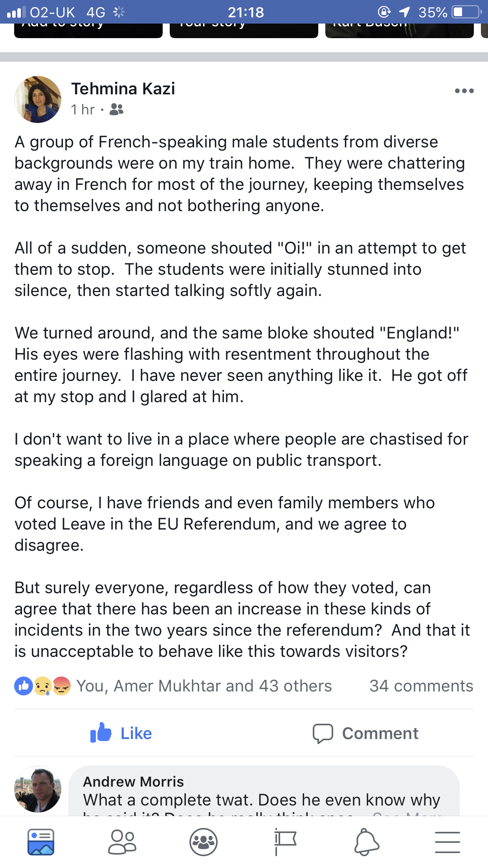View Tehmina Kazi's profile picture
Image resolution: width=488 pixels, height=868 pixels.
(38, 99)
